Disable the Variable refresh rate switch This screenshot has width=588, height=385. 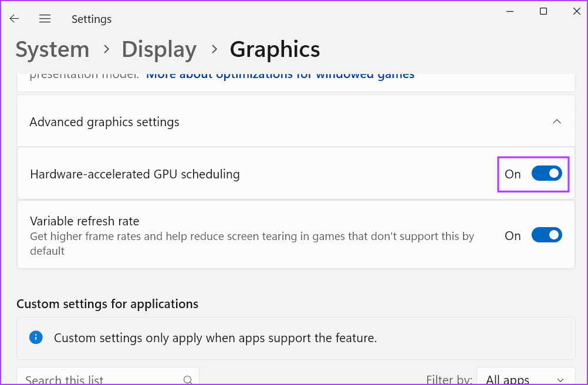[x=546, y=235]
